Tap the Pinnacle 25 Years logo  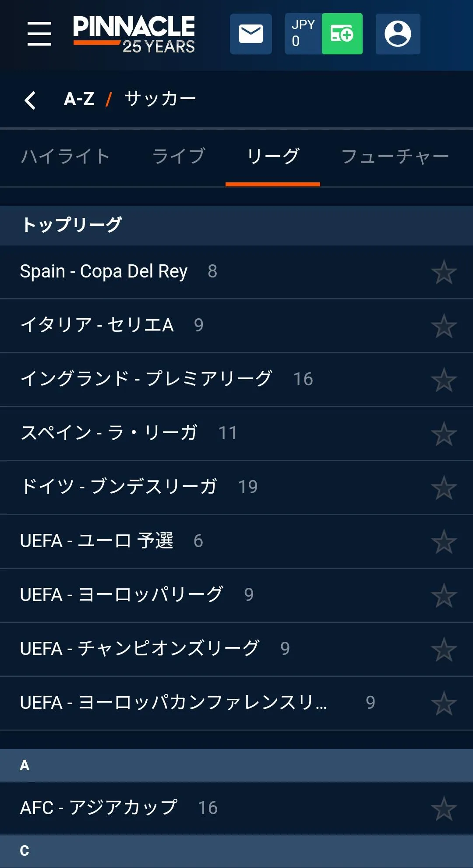coord(134,34)
